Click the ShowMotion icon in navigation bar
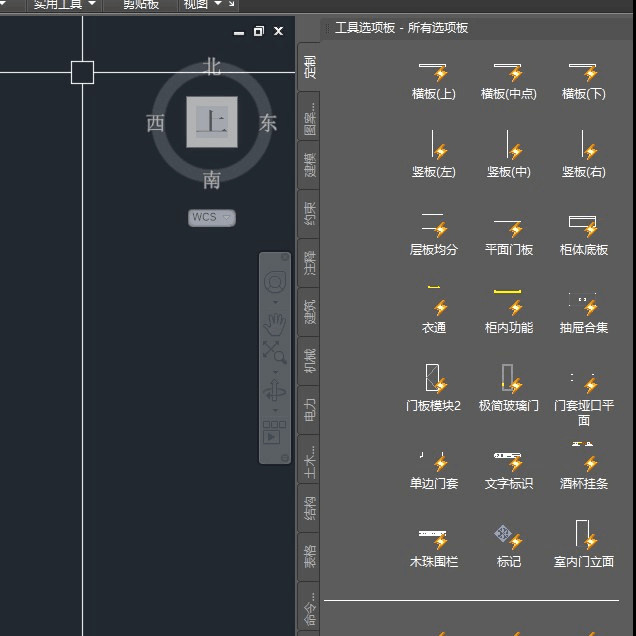The width and height of the screenshot is (636, 636). (x=274, y=433)
